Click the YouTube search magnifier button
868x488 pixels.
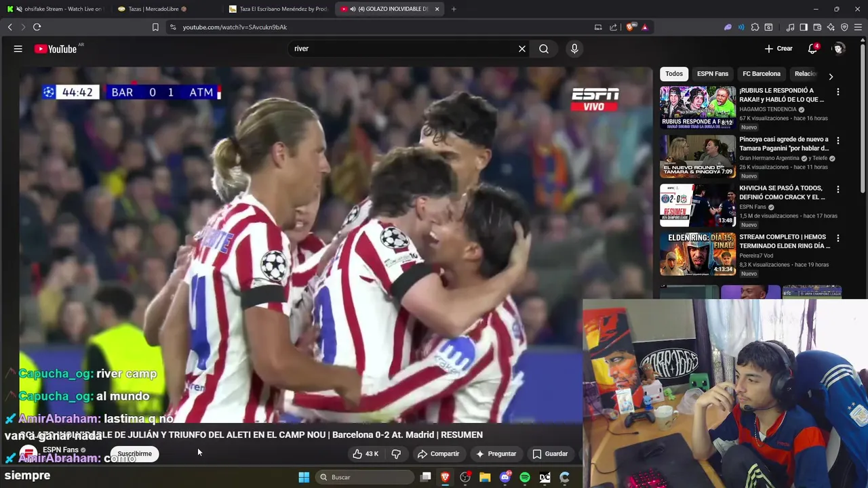544,49
